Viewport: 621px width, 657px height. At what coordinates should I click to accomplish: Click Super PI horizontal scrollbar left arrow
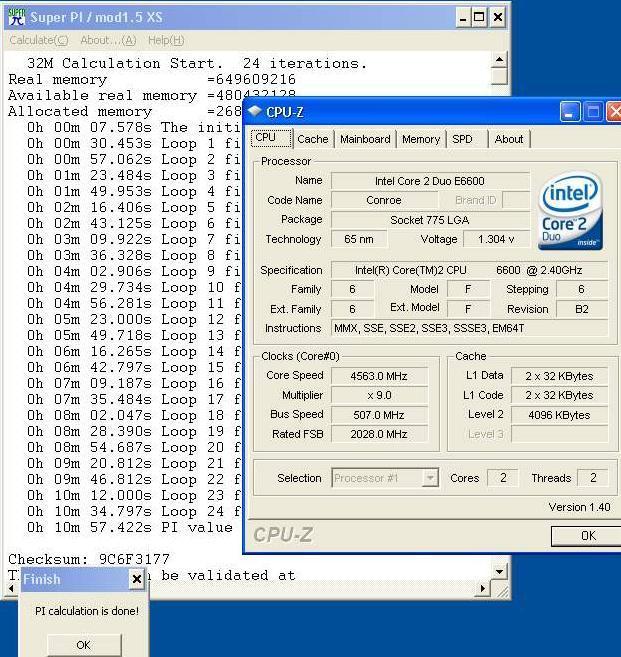coord(11,588)
